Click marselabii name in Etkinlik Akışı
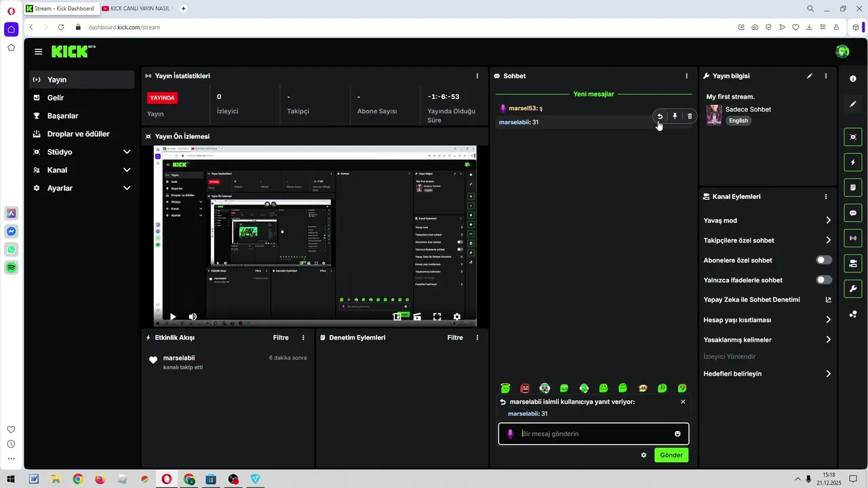This screenshot has height=488, width=868. pyautogui.click(x=179, y=358)
